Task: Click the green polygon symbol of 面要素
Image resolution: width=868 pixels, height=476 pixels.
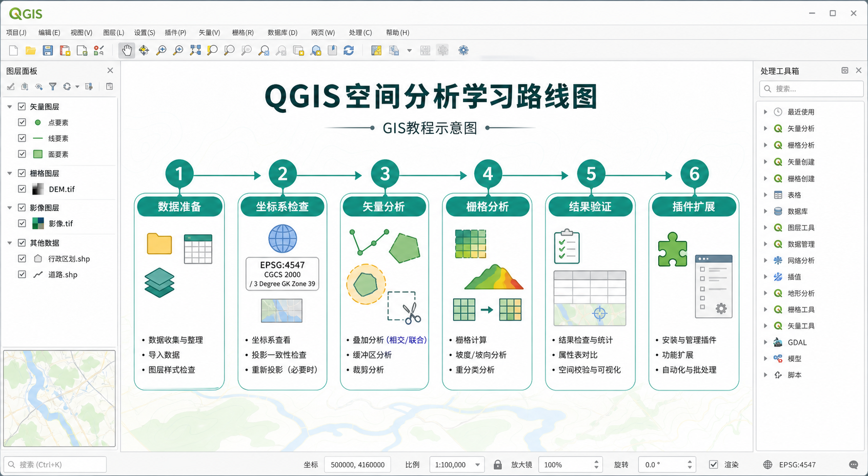Action: [38, 154]
